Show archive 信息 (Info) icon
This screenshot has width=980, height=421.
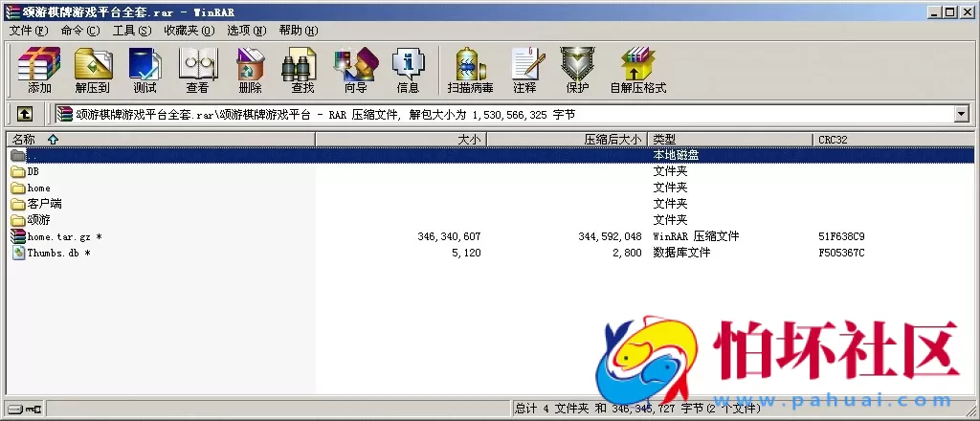[408, 64]
